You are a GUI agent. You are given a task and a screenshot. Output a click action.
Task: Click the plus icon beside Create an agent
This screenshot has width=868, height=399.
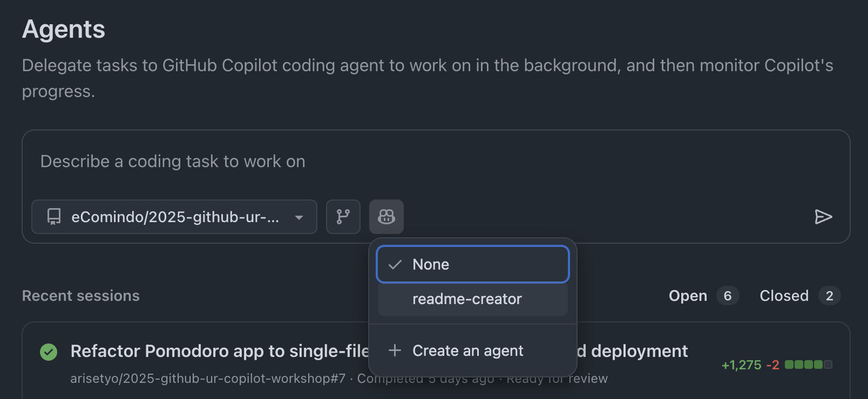[395, 350]
